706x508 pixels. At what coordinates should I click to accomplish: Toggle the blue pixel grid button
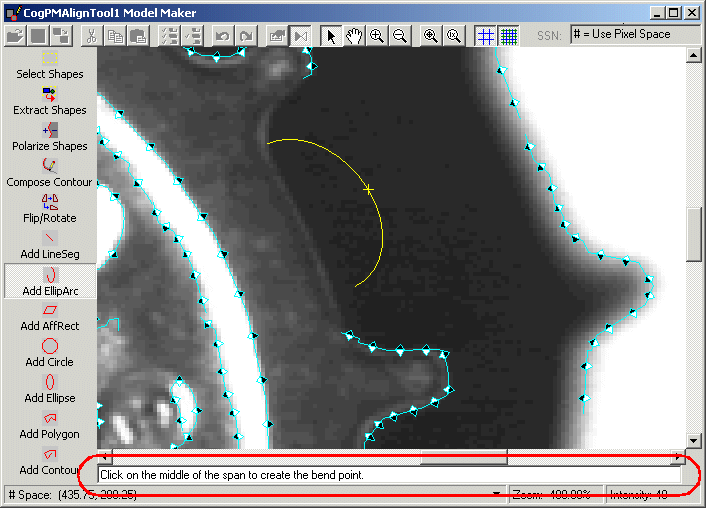click(508, 35)
